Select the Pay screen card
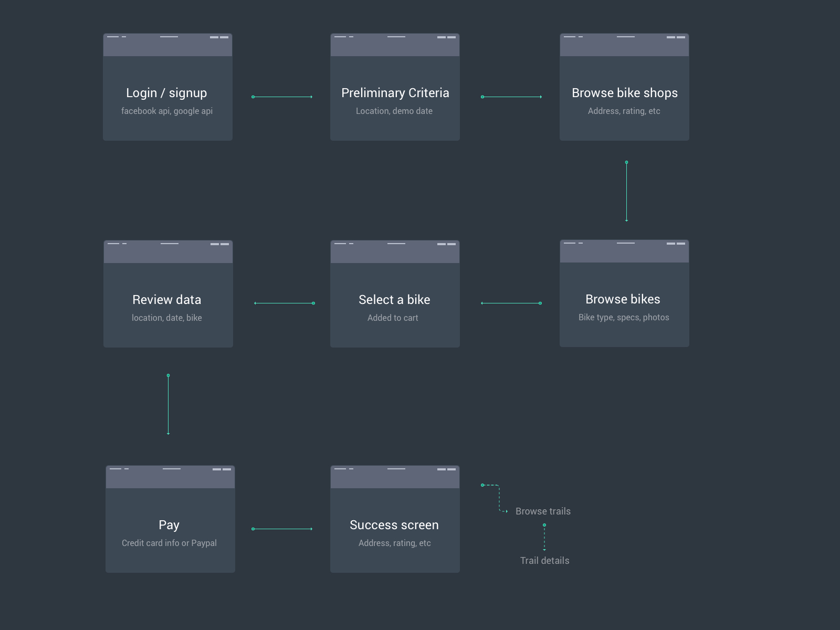 tap(170, 519)
